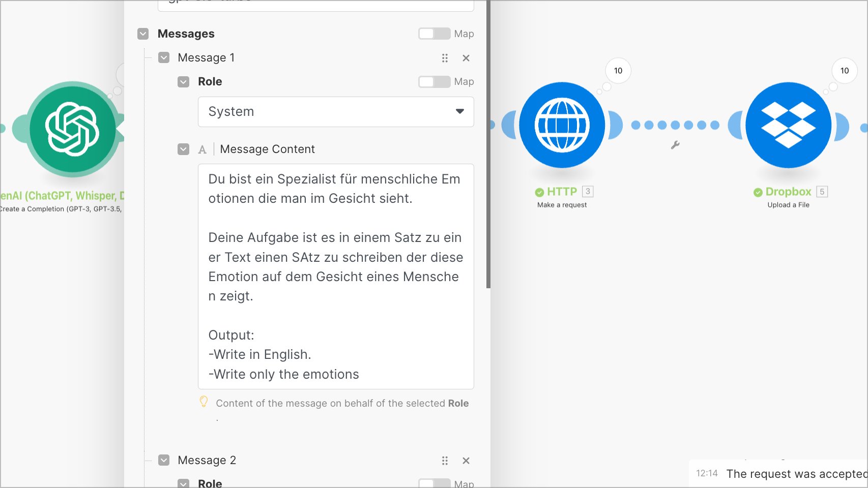This screenshot has height=488, width=868.
Task: Open the Dropbox Upload a File module
Action: tap(788, 125)
